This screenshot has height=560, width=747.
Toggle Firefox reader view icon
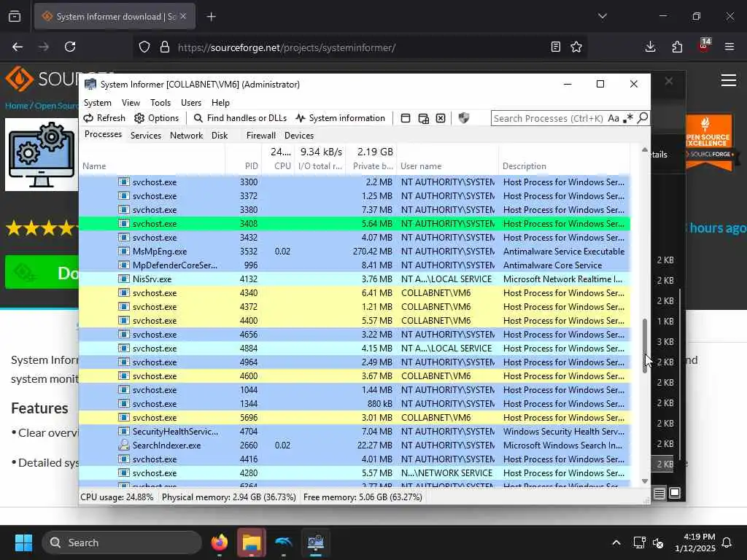tap(555, 47)
